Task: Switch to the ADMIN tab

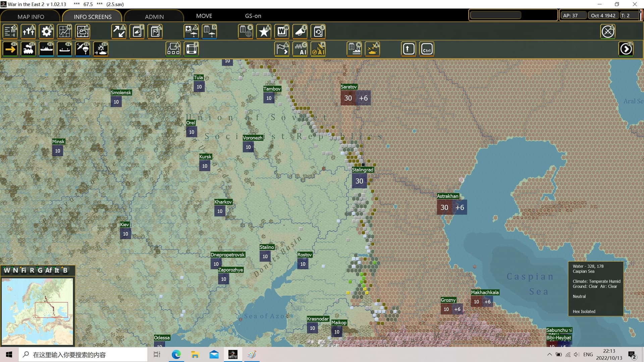Action: [154, 16]
